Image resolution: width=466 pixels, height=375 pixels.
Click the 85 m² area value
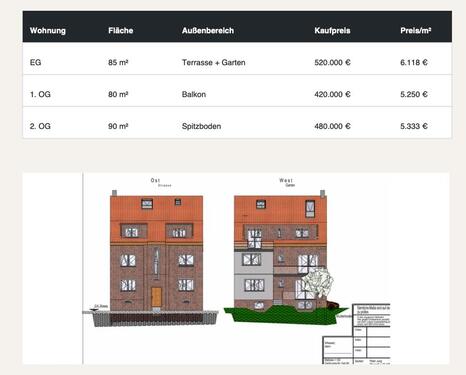[x=118, y=62]
